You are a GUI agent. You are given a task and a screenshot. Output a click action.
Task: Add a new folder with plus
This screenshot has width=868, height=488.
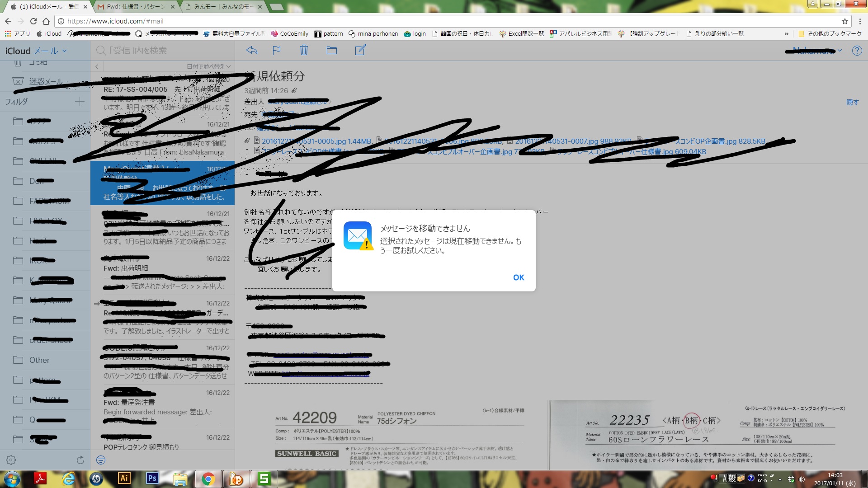point(80,102)
